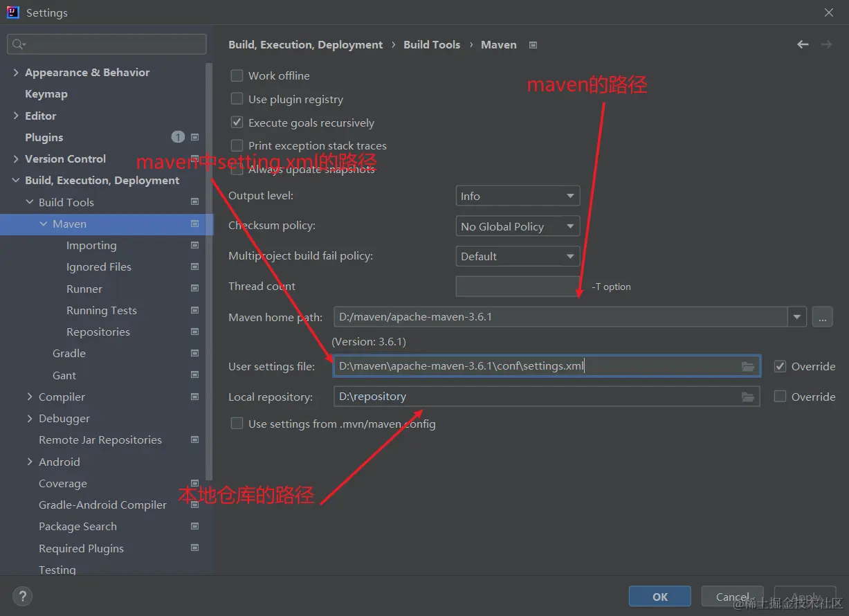Image resolution: width=849 pixels, height=616 pixels.
Task: Select Importing under Maven
Action: (x=91, y=245)
